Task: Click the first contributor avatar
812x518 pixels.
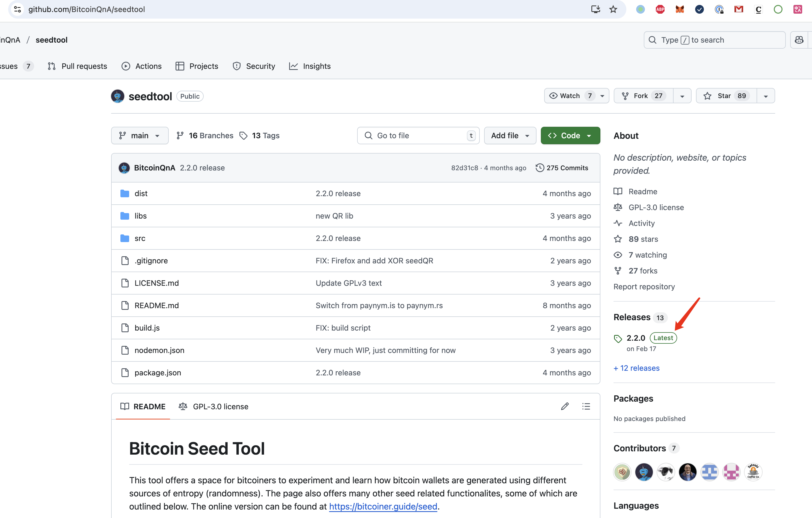Action: 622,472
